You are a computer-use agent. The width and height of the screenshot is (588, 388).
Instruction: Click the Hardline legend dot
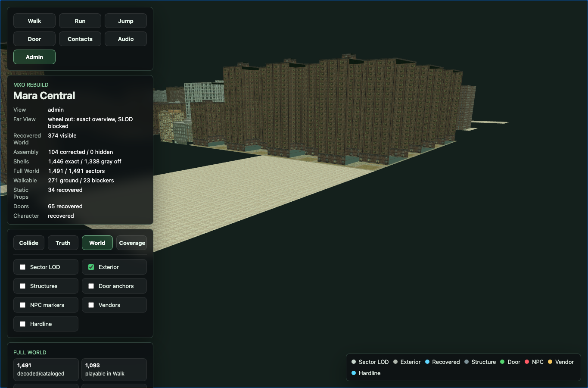(x=354, y=373)
